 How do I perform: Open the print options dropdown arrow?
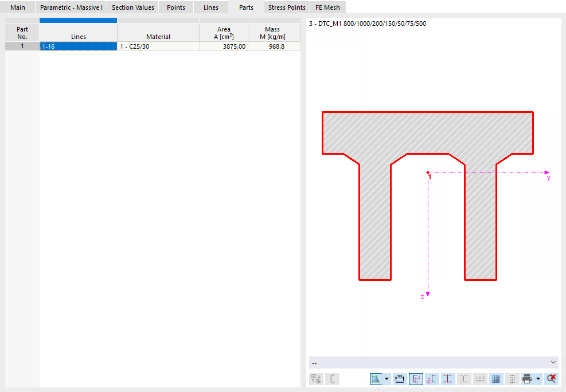click(538, 379)
